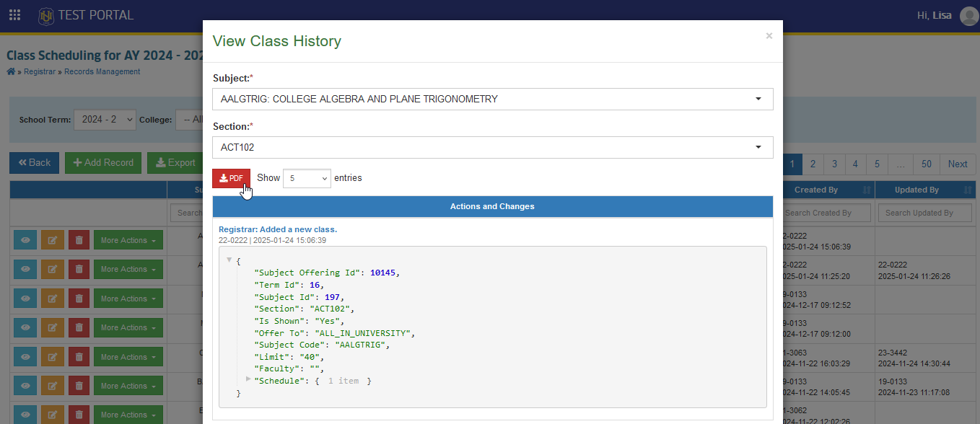Image resolution: width=980 pixels, height=424 pixels.
Task: Close the View Class History dialog
Action: coord(769,35)
